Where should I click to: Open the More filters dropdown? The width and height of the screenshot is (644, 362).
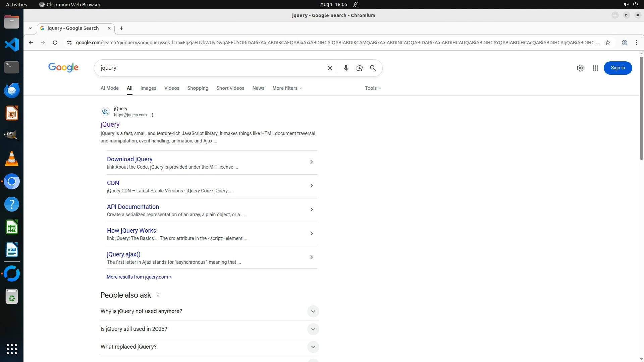[x=287, y=88]
